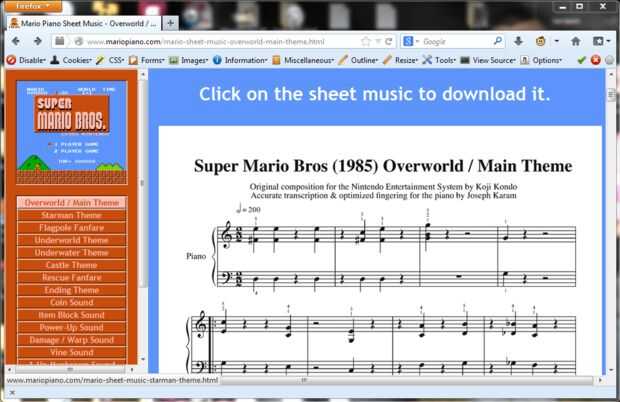This screenshot has height=402, width=620.
Task: Open the Firefox application menu button
Action: [x=33, y=6]
